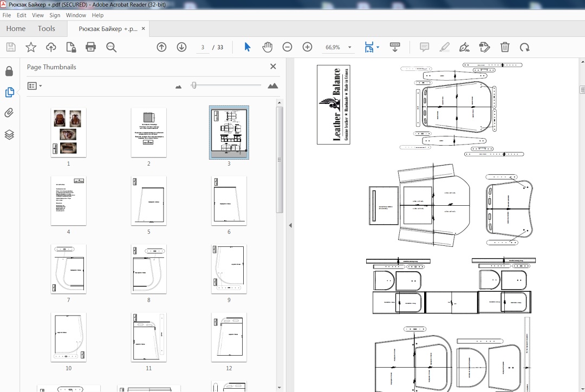Open the View menu

(38, 15)
